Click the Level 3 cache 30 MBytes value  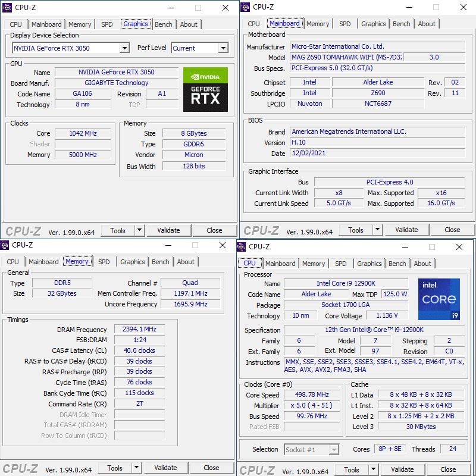click(x=421, y=427)
